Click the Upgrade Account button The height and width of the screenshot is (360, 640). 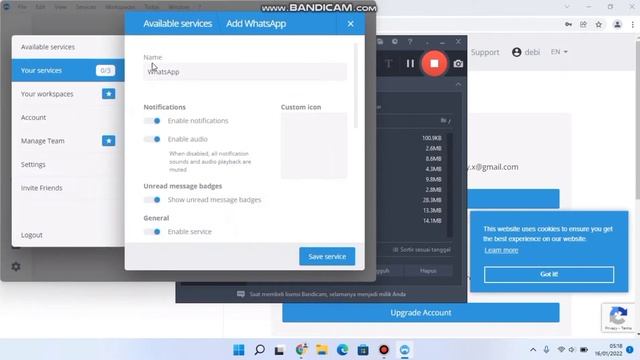(421, 313)
